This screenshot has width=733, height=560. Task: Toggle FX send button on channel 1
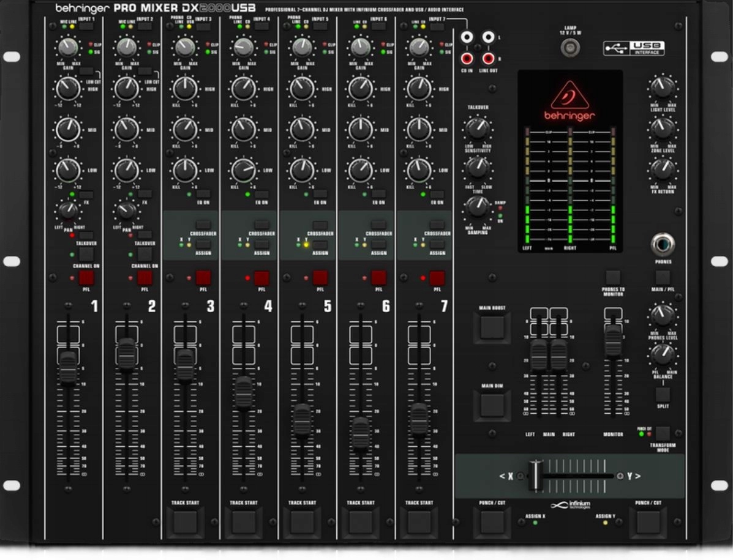[86, 194]
